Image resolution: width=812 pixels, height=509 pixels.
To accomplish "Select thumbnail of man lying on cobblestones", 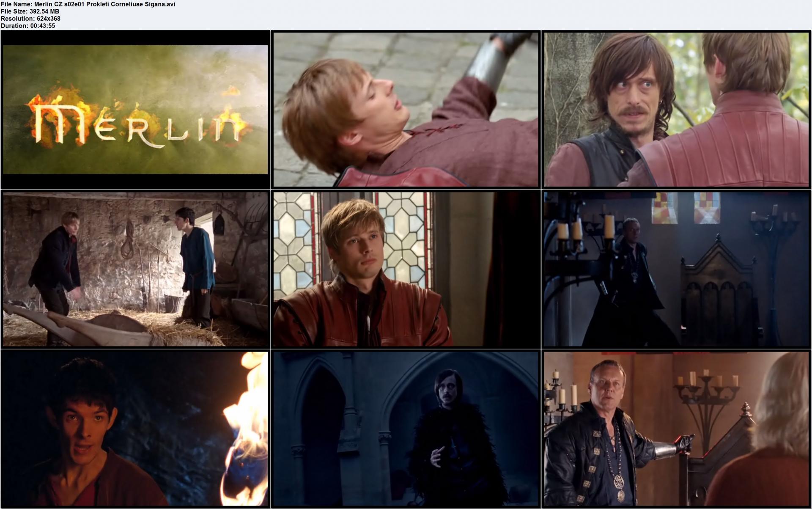I will pyautogui.click(x=406, y=109).
